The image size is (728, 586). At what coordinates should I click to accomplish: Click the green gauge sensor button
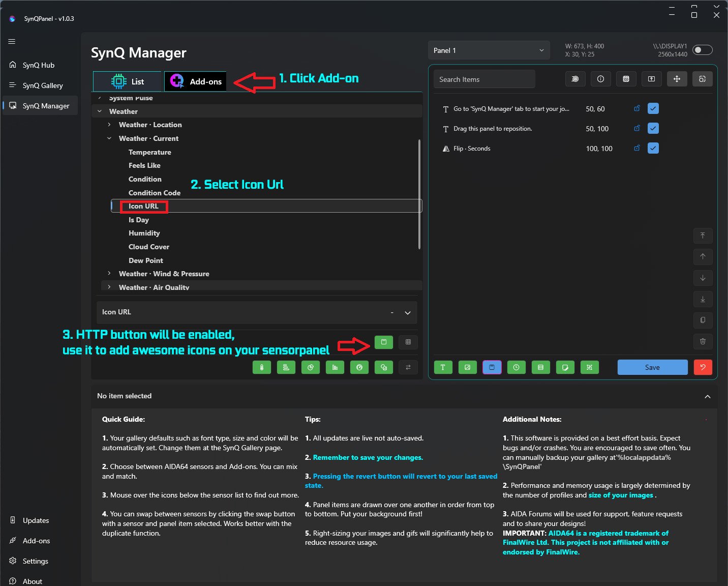(x=359, y=367)
